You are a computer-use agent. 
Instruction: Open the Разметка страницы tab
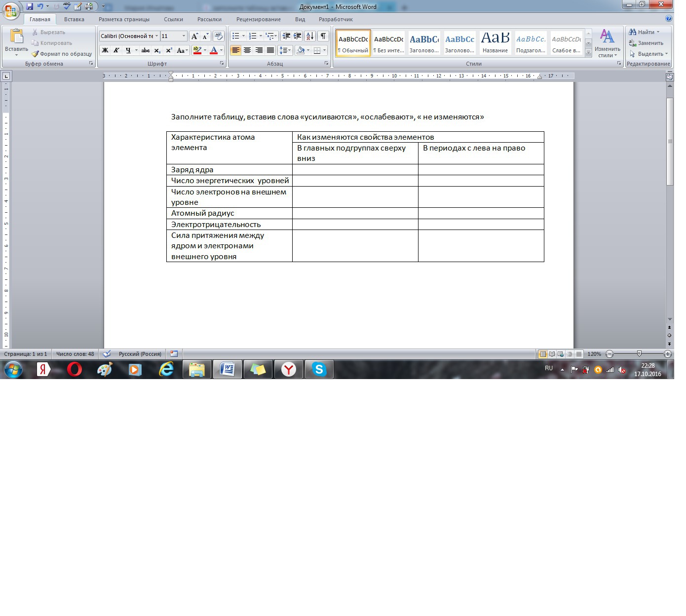click(x=124, y=19)
